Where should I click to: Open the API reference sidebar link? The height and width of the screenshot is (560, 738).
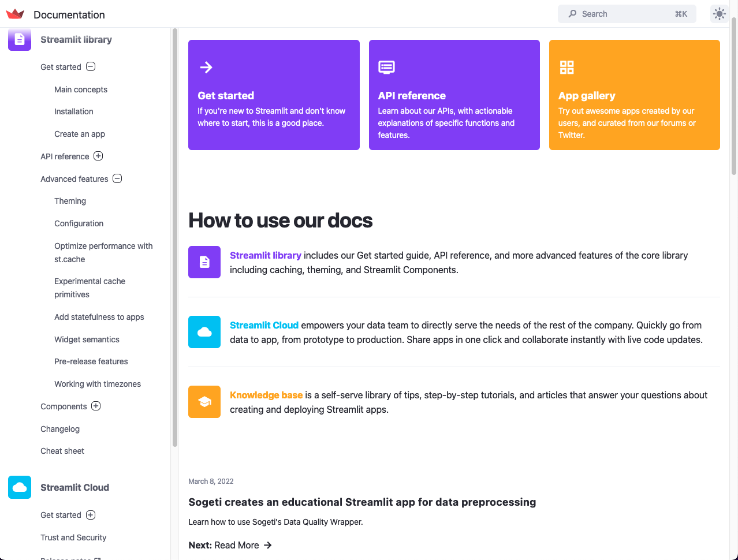coord(65,156)
